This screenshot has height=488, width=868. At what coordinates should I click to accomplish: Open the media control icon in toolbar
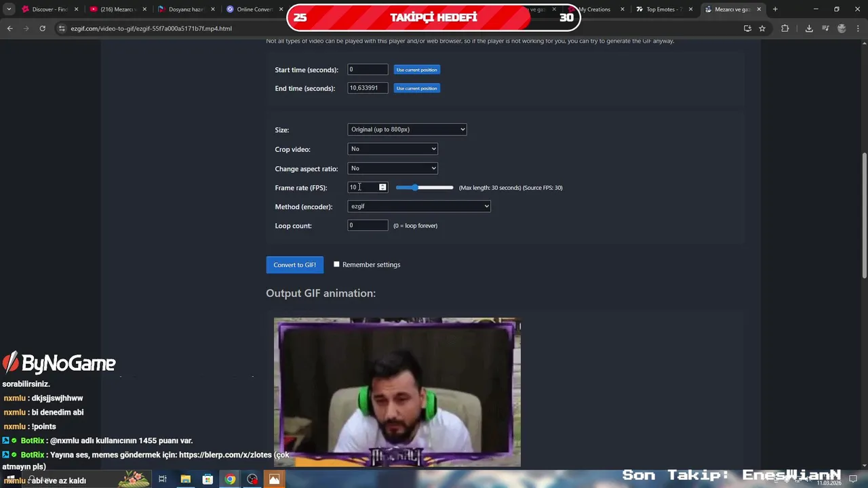(825, 28)
